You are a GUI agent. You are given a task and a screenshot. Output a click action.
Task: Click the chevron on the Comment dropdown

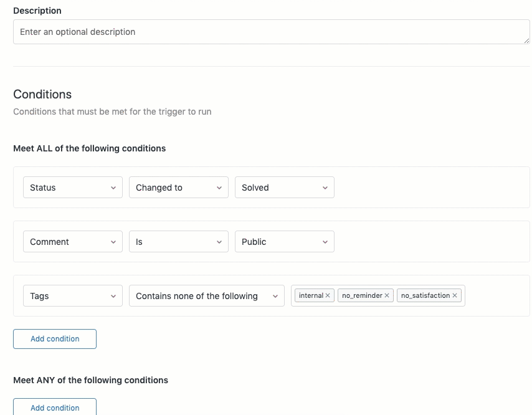click(114, 241)
